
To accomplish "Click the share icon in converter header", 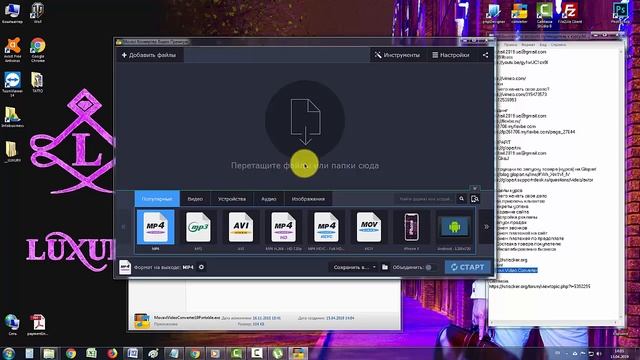I will pos(485,55).
